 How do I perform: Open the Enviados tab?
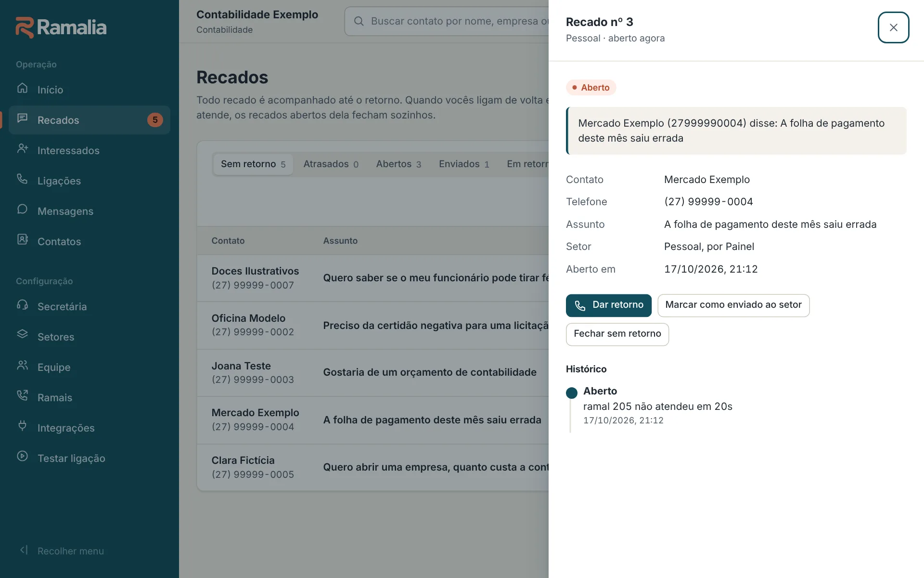click(x=464, y=164)
